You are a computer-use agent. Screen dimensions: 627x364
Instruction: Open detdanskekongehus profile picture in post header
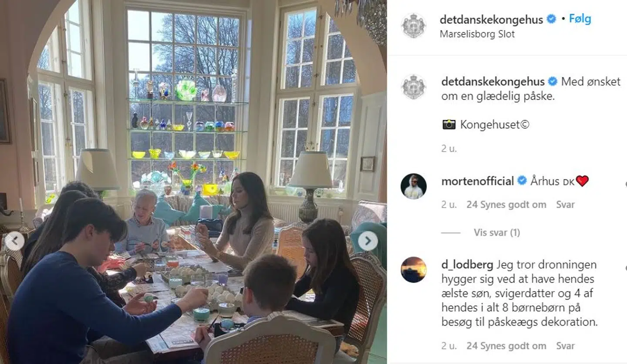pos(413,26)
